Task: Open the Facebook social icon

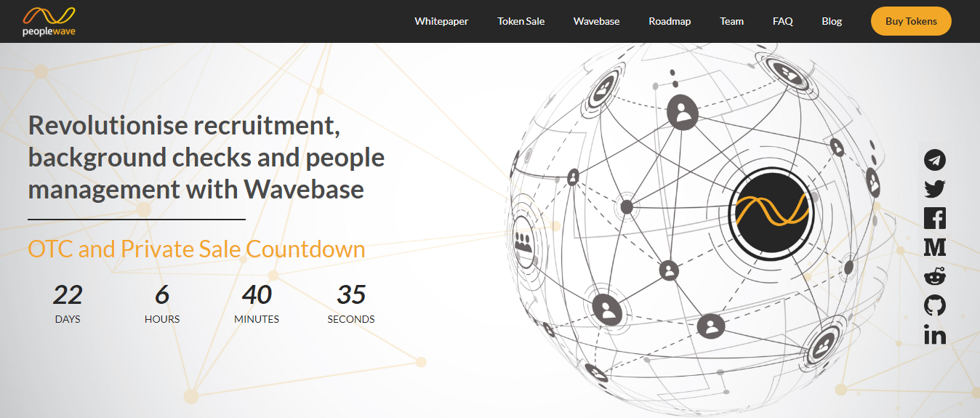Action: click(935, 218)
